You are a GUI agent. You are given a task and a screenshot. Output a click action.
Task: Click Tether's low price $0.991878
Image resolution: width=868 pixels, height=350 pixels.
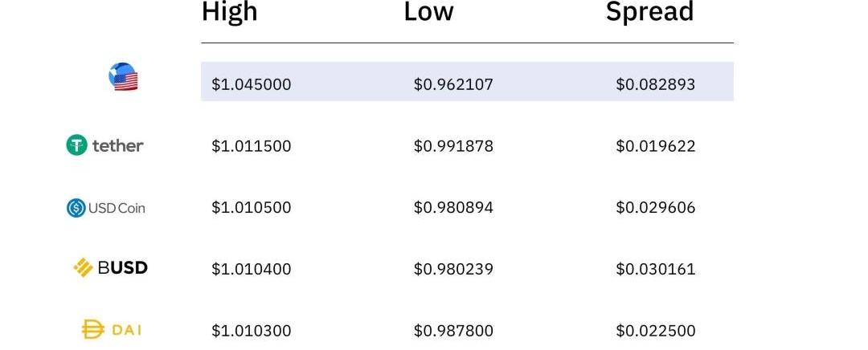point(453,146)
